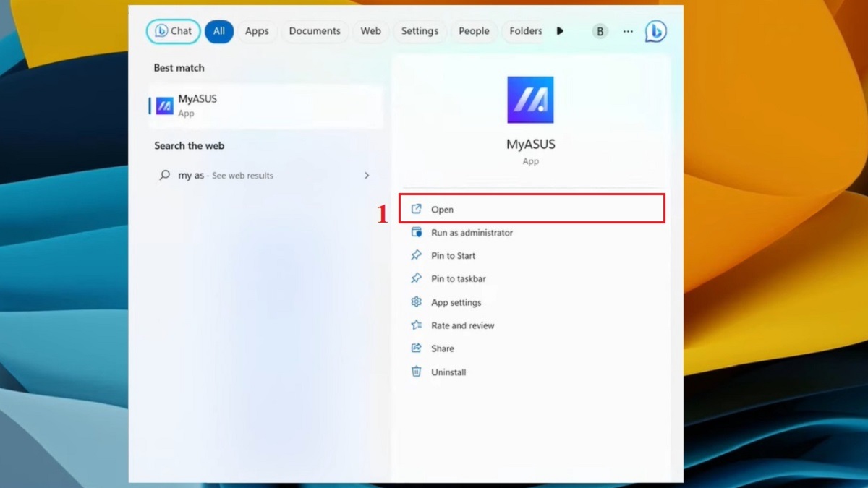Switch to the People filter
Screen dimensions: 868x488
474,31
